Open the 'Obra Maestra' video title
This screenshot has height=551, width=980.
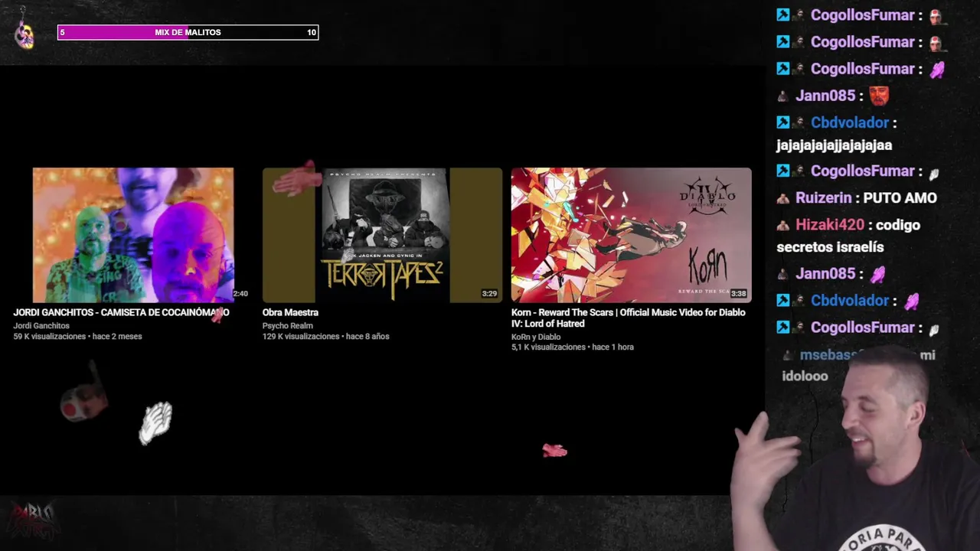[x=290, y=312]
